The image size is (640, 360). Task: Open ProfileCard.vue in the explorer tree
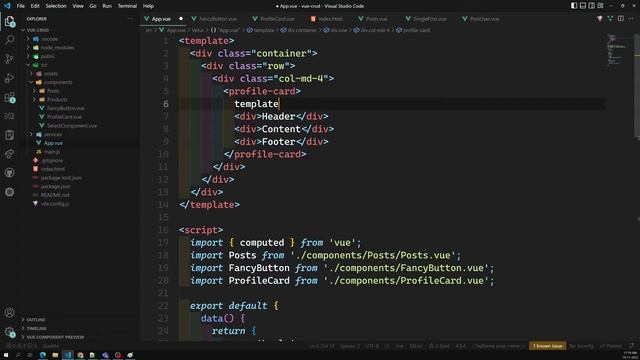pos(64,117)
